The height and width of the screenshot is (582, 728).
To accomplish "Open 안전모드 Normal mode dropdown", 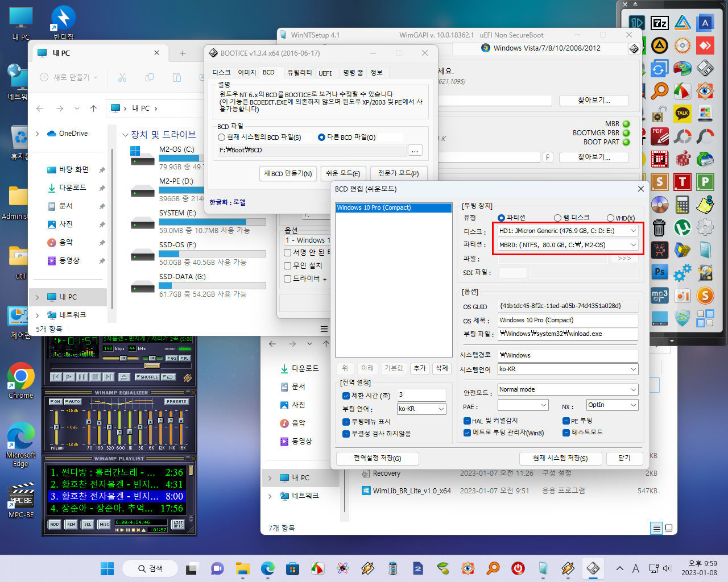I will [x=568, y=389].
